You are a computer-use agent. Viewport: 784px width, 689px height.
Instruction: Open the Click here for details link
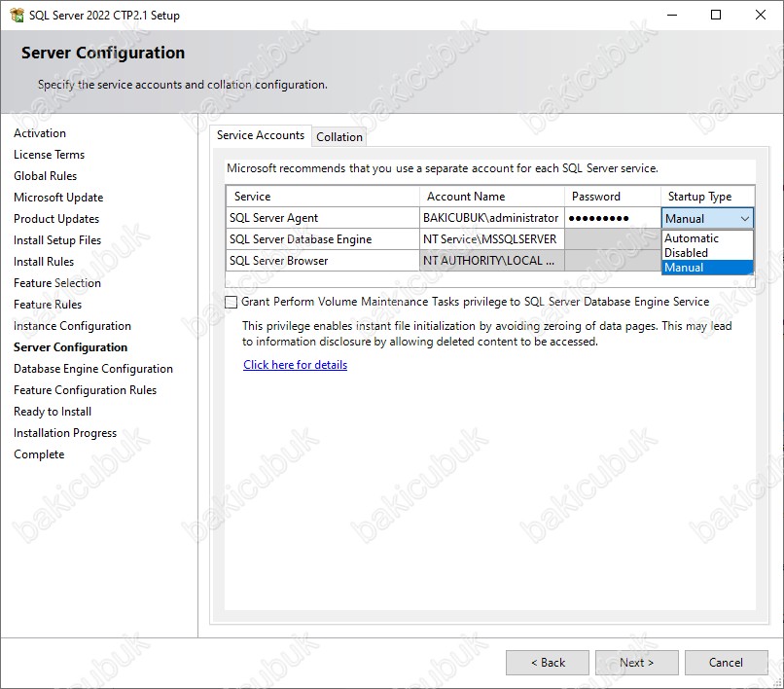click(295, 365)
